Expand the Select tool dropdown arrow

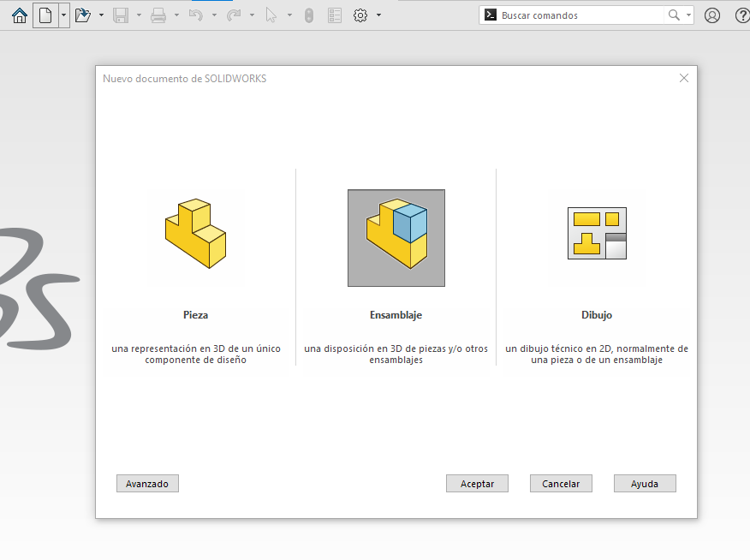289,15
